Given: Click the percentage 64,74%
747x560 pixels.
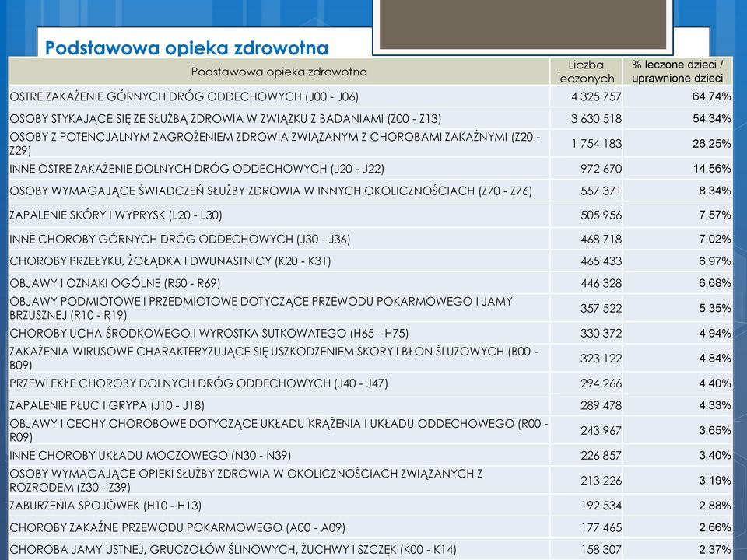Looking at the screenshot, I should pyautogui.click(x=711, y=96).
